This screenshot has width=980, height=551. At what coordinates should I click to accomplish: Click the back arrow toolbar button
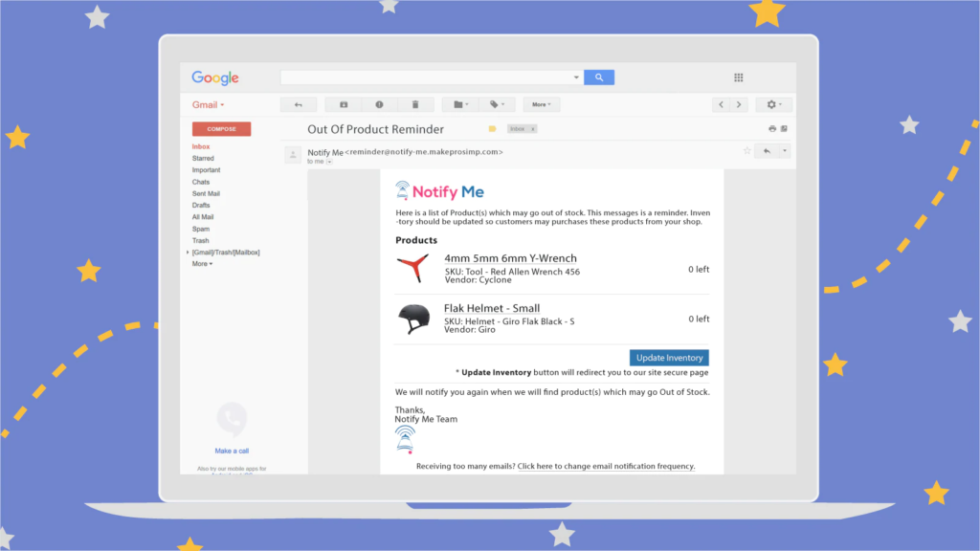(299, 105)
